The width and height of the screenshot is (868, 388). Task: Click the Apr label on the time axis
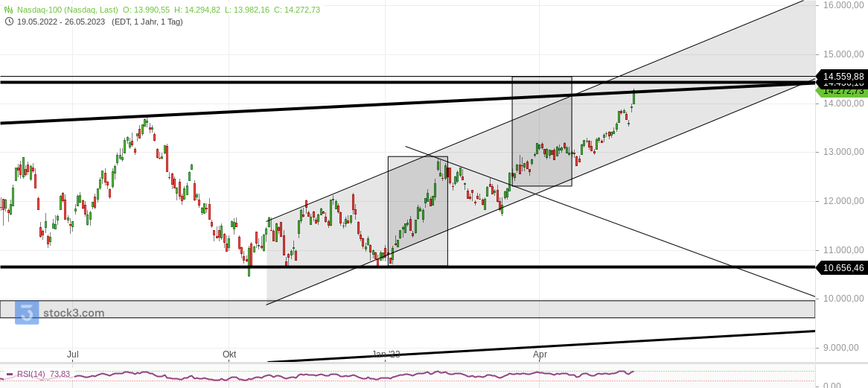coord(540,354)
